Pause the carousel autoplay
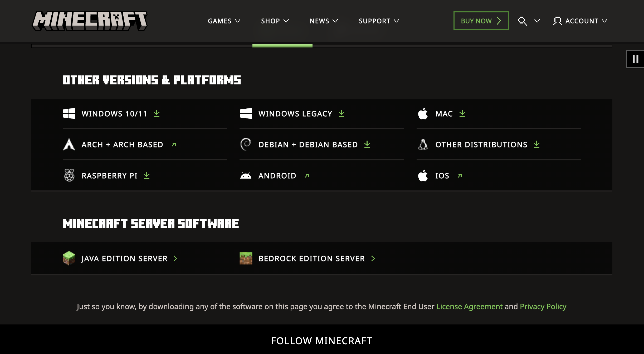This screenshot has height=354, width=644. (635, 59)
